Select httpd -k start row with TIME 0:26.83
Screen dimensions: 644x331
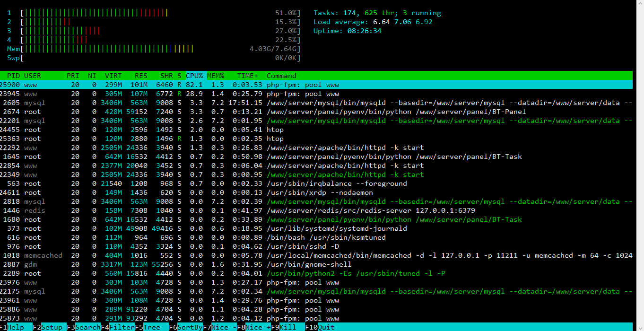point(316,148)
